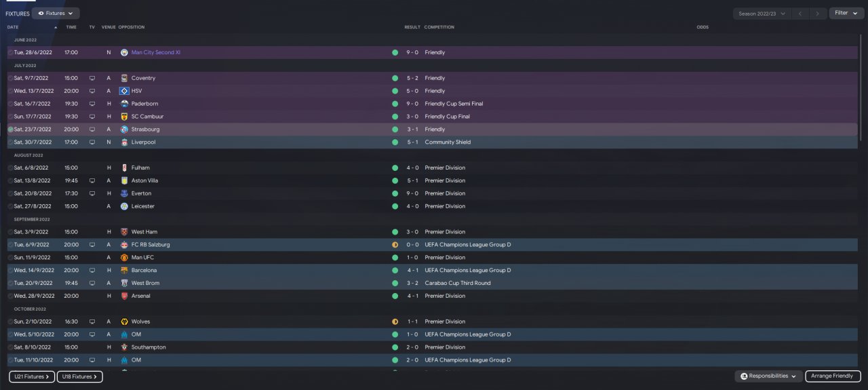Tick the circle beside Tue, 28/6/2022

coord(10,52)
